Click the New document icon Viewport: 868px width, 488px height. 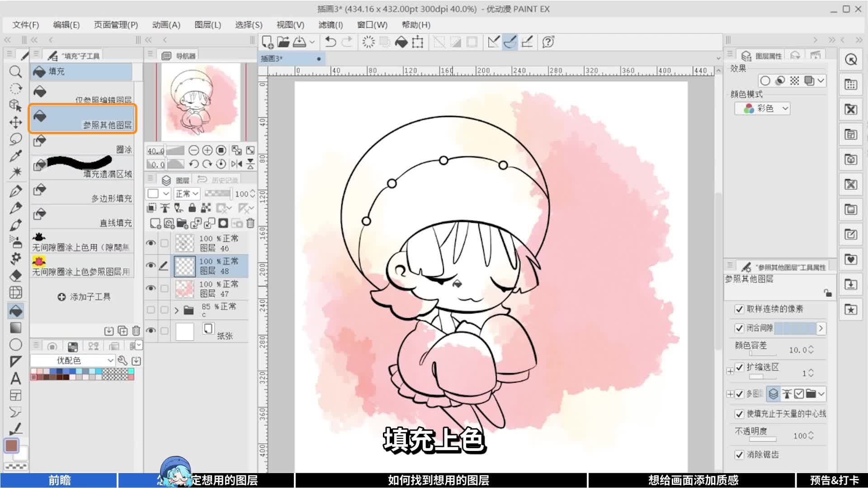pyautogui.click(x=267, y=42)
